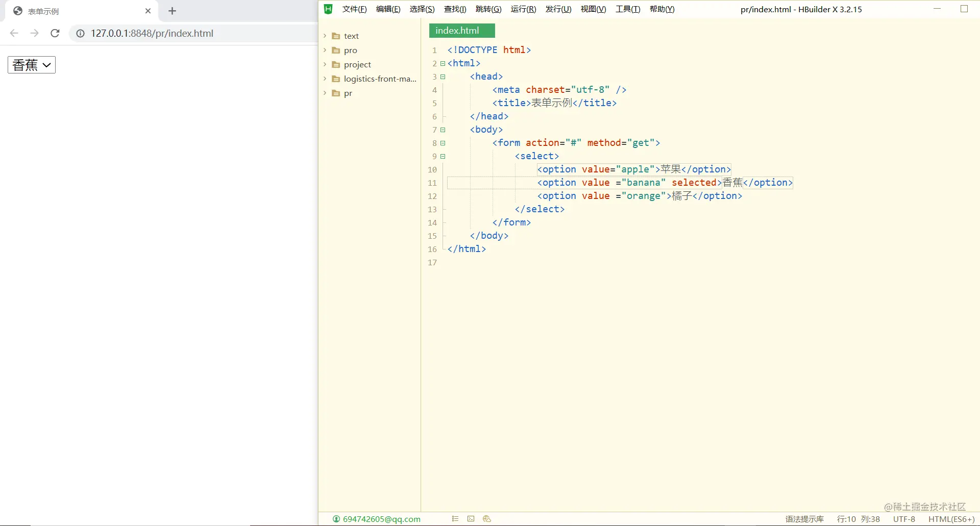This screenshot has height=526, width=980.
Task: Open the 香蕉 select dropdown
Action: point(32,65)
